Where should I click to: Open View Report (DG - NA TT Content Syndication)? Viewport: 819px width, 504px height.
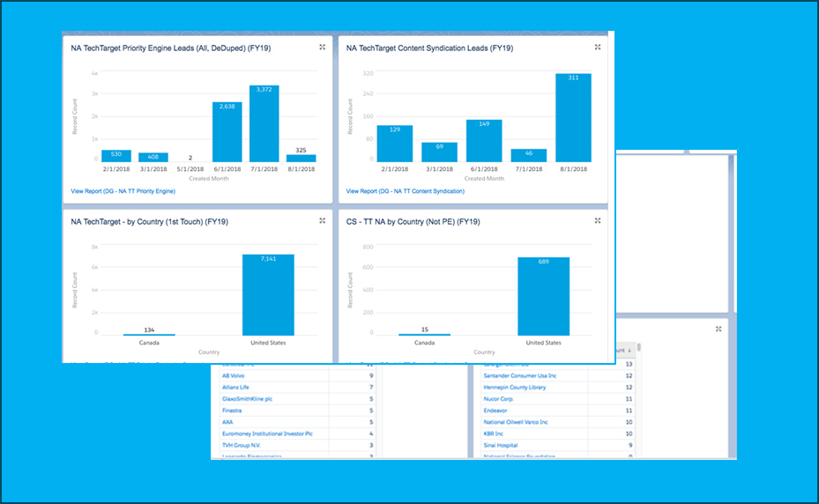[406, 191]
